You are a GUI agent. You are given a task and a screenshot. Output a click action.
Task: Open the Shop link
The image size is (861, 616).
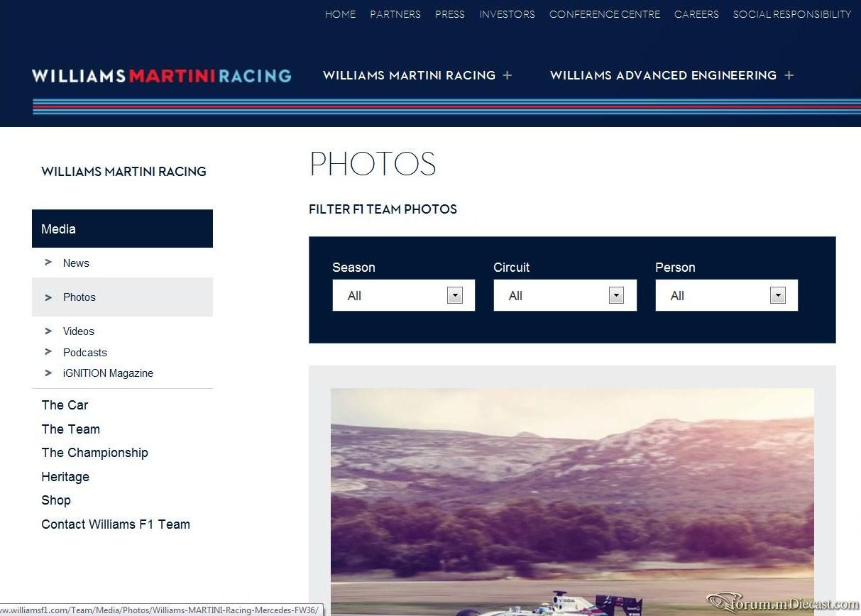click(56, 500)
